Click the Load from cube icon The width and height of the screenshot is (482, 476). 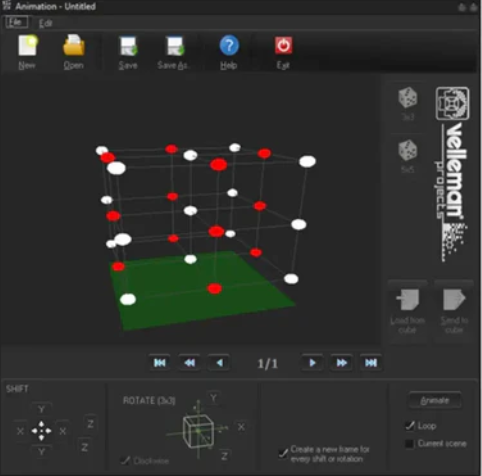(408, 300)
